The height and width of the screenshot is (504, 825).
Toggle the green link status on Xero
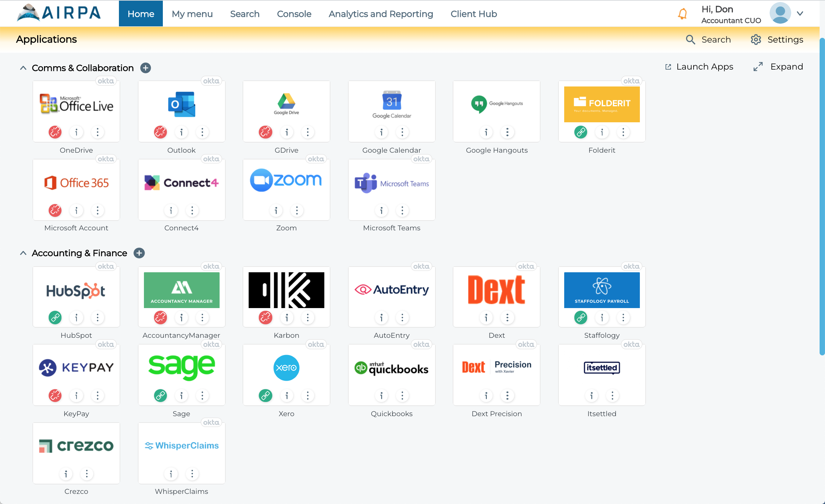click(266, 396)
